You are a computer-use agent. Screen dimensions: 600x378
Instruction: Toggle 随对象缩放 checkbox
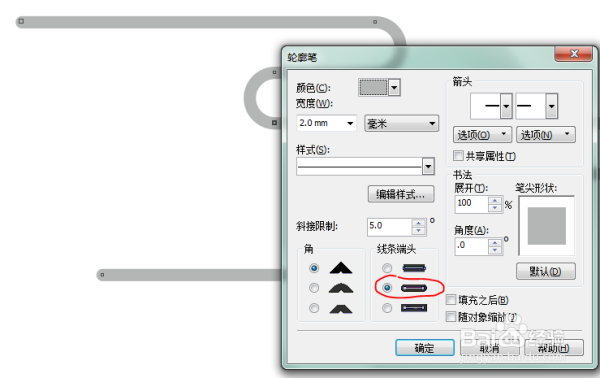click(451, 316)
